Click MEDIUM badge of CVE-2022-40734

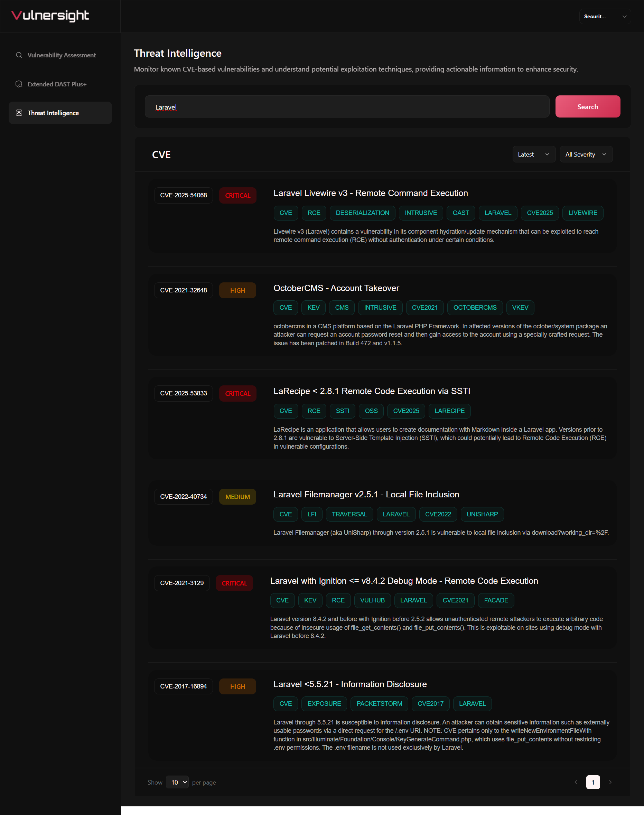(x=237, y=496)
